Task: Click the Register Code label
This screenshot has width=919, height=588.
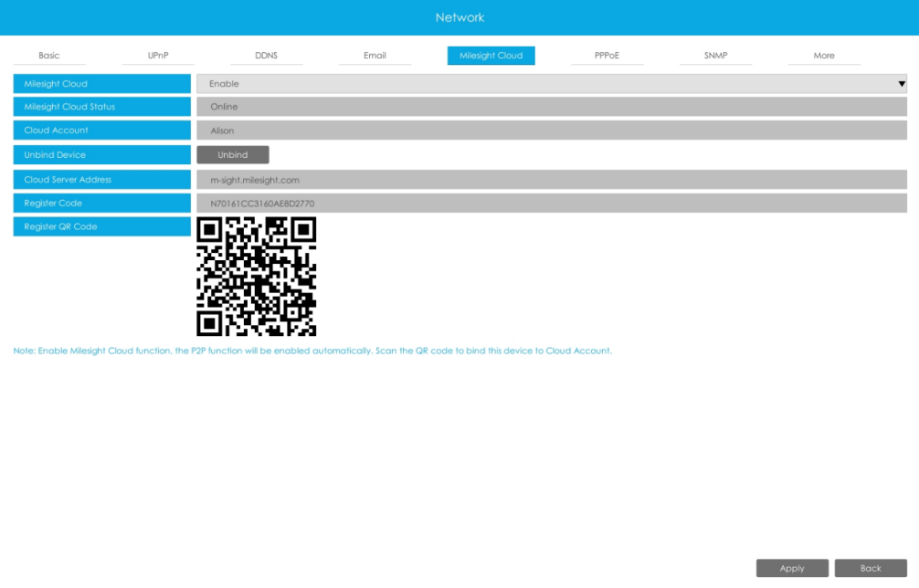Action: coord(102,204)
